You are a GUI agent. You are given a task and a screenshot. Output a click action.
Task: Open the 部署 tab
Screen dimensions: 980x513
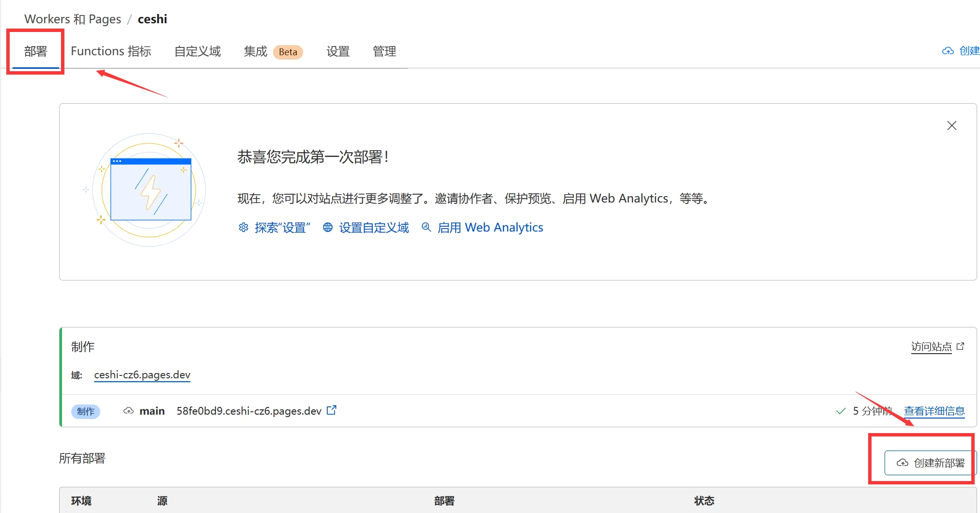35,51
